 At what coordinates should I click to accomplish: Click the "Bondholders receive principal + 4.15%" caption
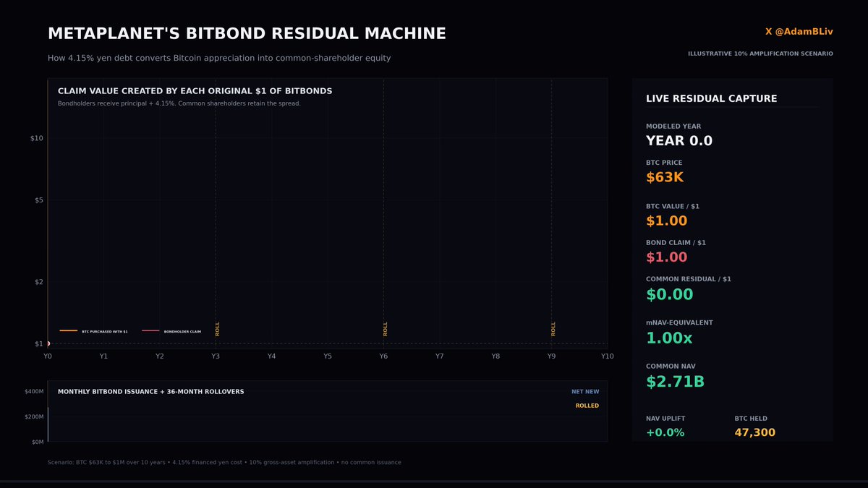[x=179, y=103]
